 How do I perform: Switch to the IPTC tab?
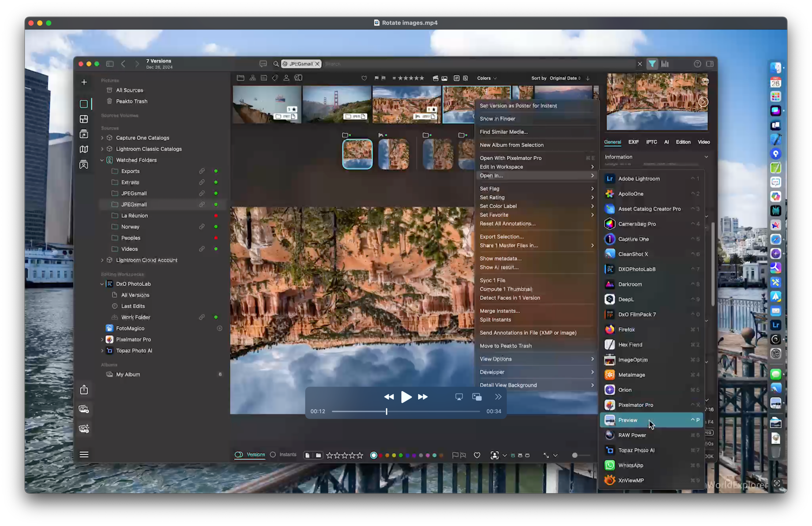point(651,142)
